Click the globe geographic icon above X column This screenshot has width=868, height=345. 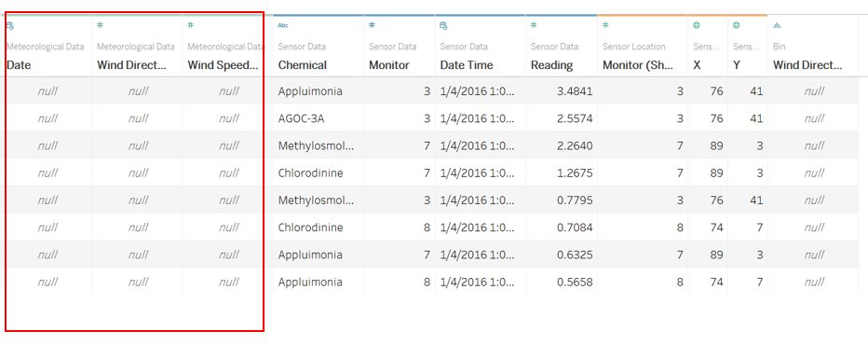(x=697, y=25)
